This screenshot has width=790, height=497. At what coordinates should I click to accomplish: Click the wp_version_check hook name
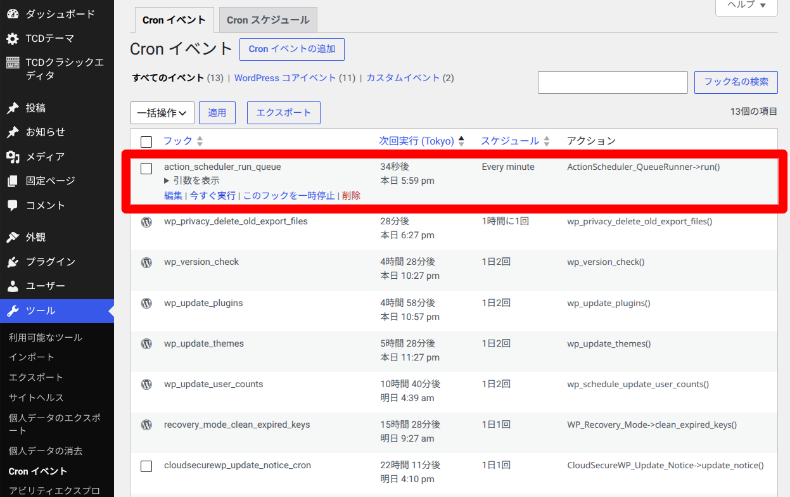point(202,262)
